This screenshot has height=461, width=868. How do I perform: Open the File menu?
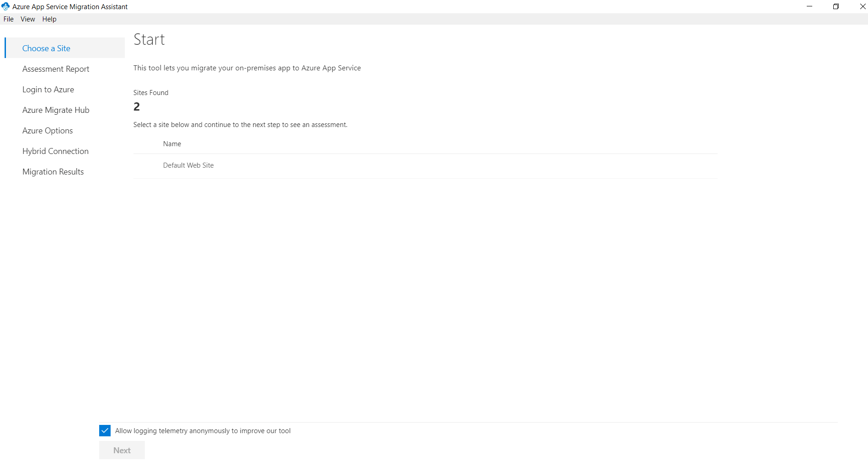point(9,19)
